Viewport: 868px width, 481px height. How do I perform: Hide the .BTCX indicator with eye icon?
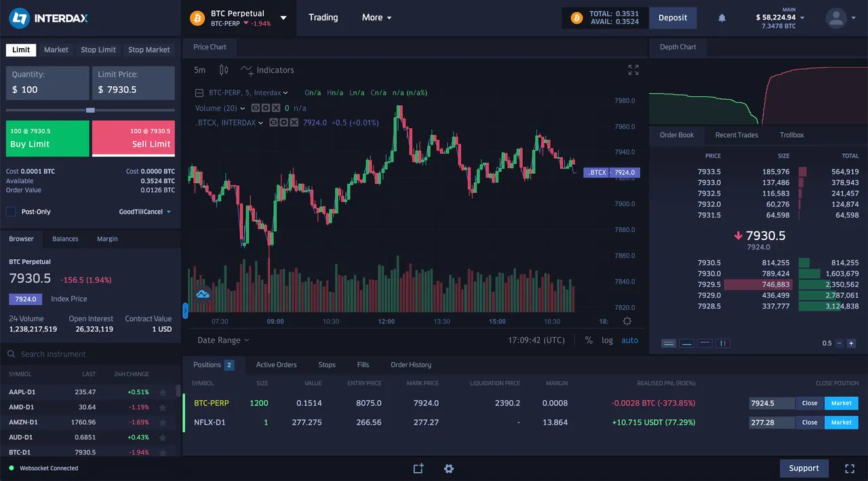[x=274, y=123]
